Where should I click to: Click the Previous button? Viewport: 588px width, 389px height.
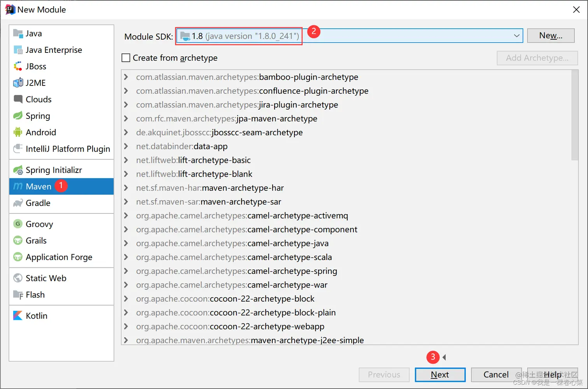point(384,375)
